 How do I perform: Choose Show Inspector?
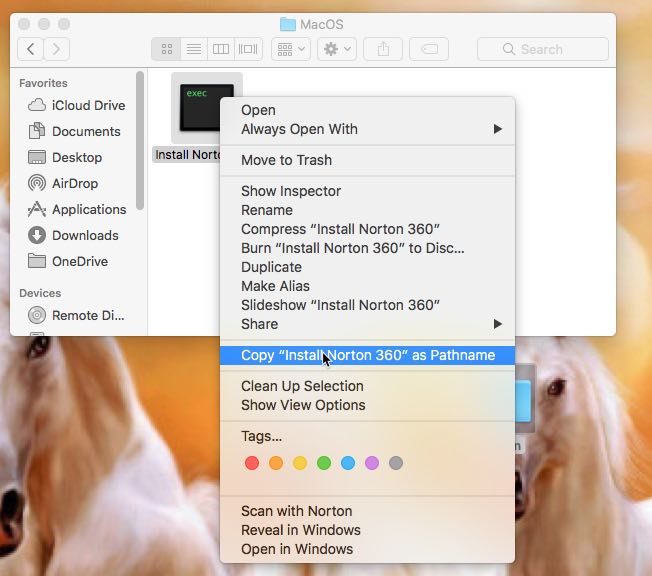(x=367, y=191)
